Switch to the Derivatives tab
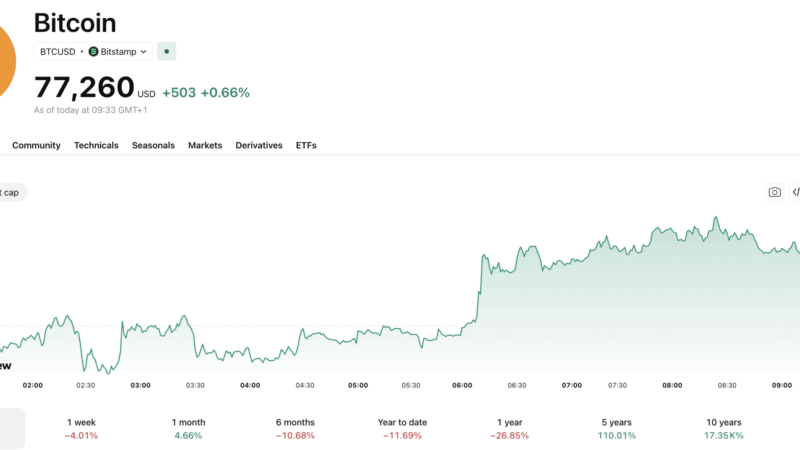Viewport: 800px width, 450px height. coord(259,145)
